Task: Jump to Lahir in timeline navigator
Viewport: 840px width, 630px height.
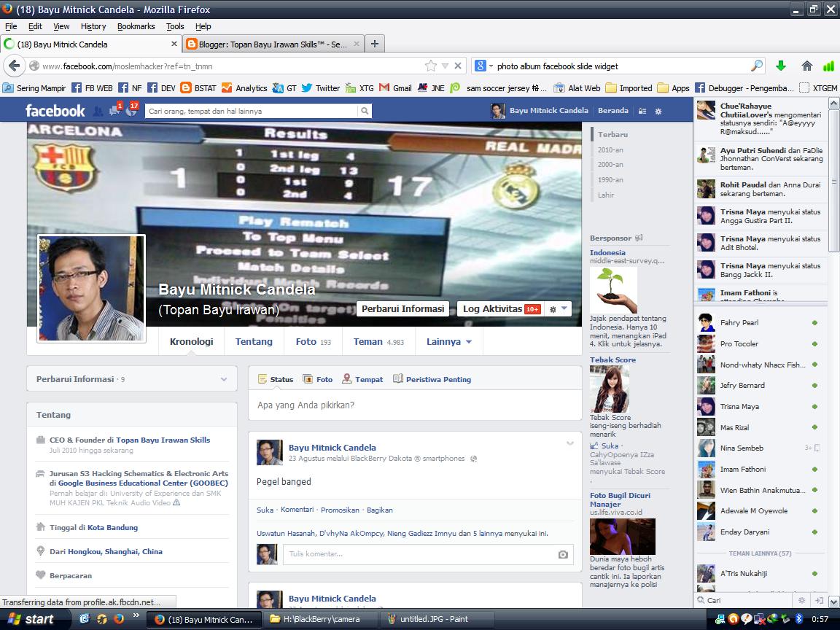Action: 606,195
